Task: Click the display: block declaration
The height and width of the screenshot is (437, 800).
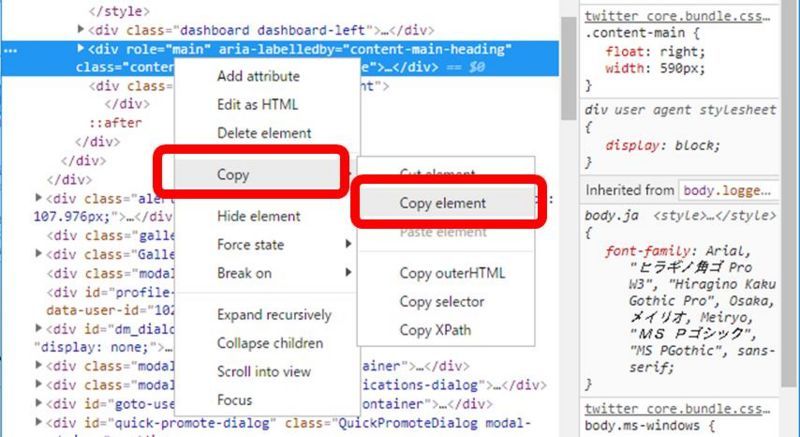Action: point(662,146)
